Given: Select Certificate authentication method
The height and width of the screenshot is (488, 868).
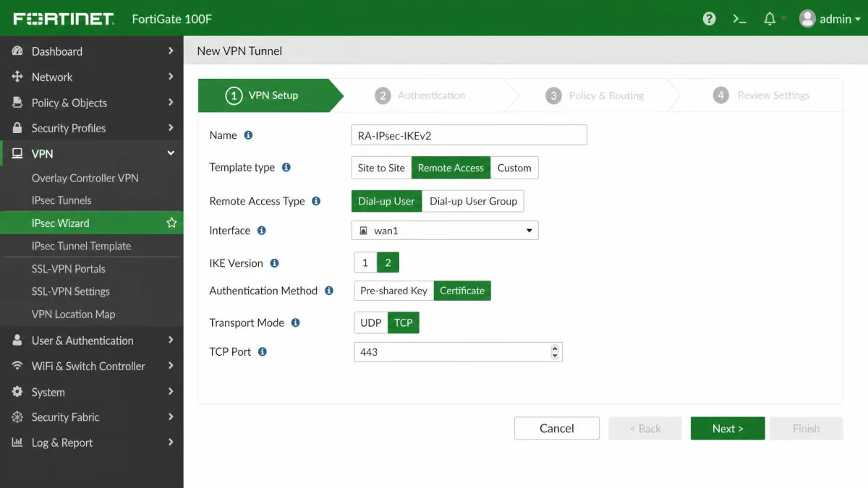Looking at the screenshot, I should point(462,291).
